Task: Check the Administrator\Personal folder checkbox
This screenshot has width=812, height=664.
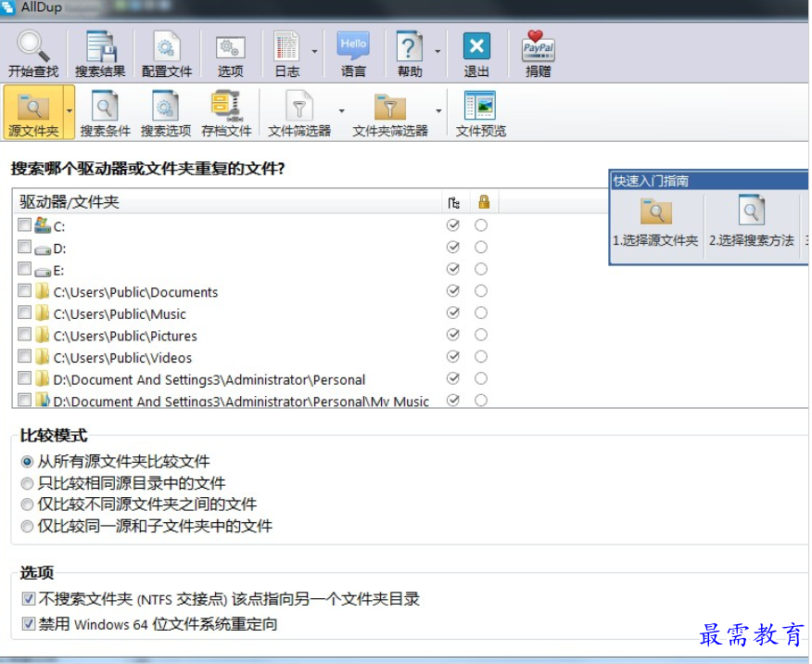Action: tap(24, 378)
